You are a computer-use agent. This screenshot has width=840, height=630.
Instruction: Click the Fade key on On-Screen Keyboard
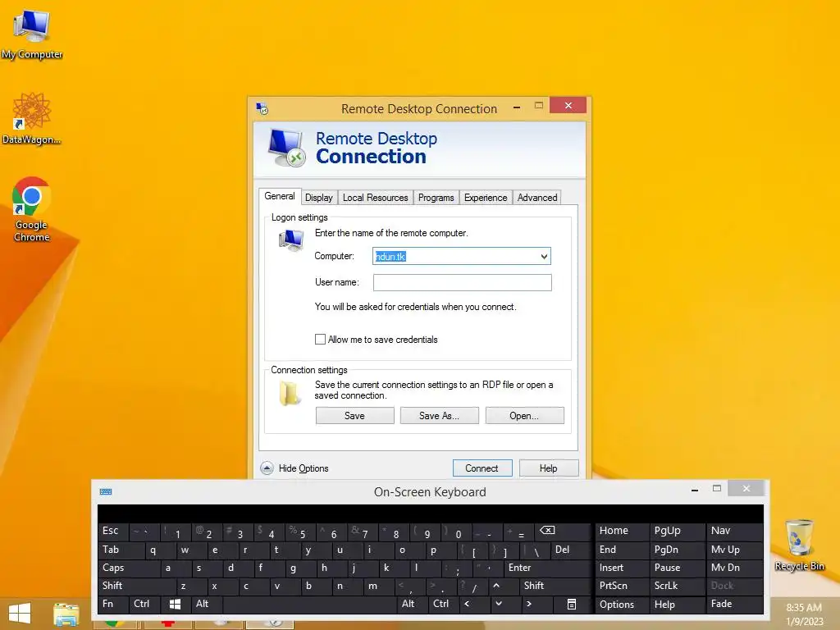(734, 605)
